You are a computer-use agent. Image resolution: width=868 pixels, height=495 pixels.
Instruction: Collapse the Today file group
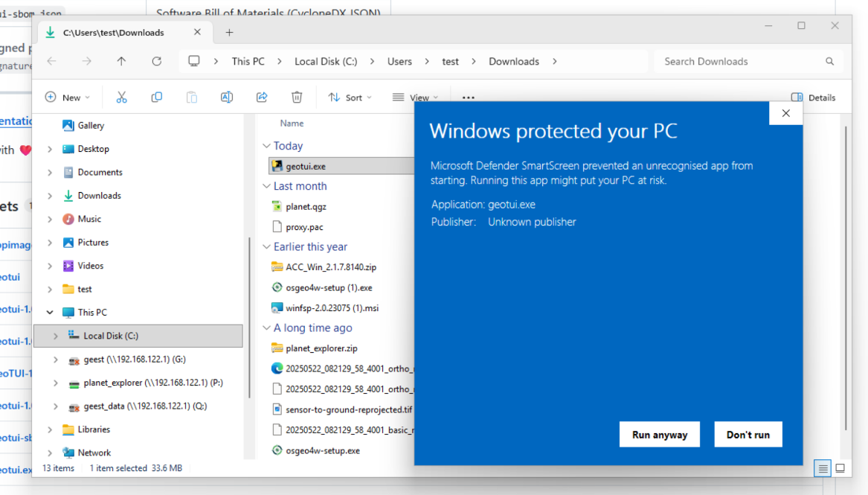266,146
